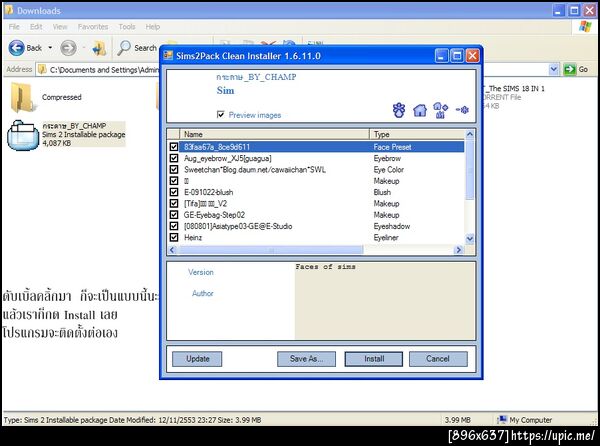Open the address bar dropdown arrow
Viewport: 600px width, 446px height.
[553, 70]
